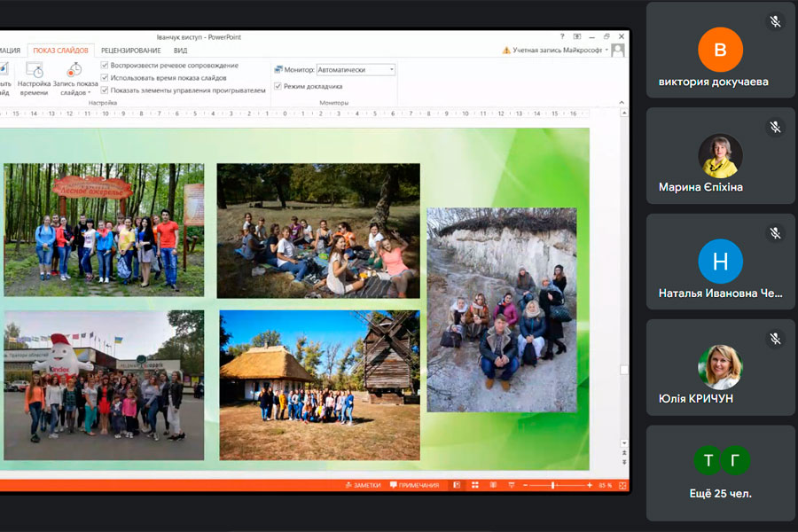Select Normal view icon in status bar
The image size is (798, 532).
(x=457, y=485)
